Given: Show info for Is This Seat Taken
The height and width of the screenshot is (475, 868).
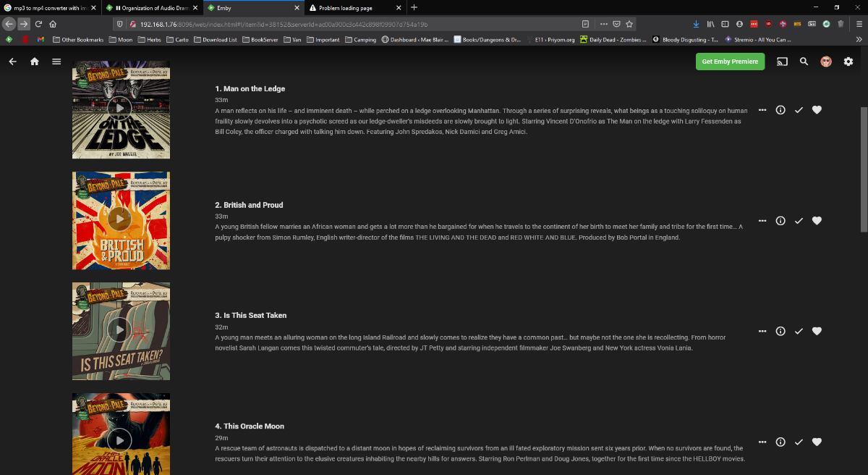Looking at the screenshot, I should [780, 331].
